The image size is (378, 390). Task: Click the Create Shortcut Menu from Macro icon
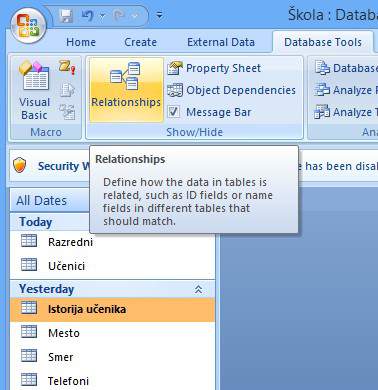click(67, 90)
